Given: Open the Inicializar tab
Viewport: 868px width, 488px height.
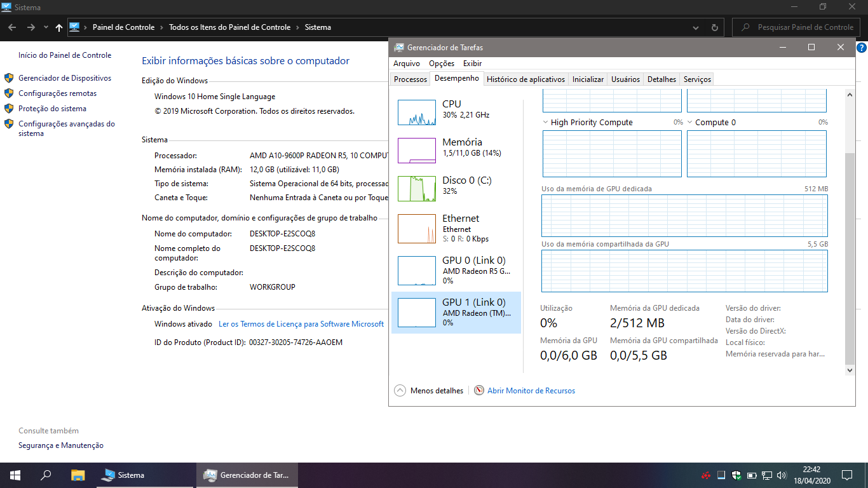Looking at the screenshot, I should pyautogui.click(x=588, y=79).
